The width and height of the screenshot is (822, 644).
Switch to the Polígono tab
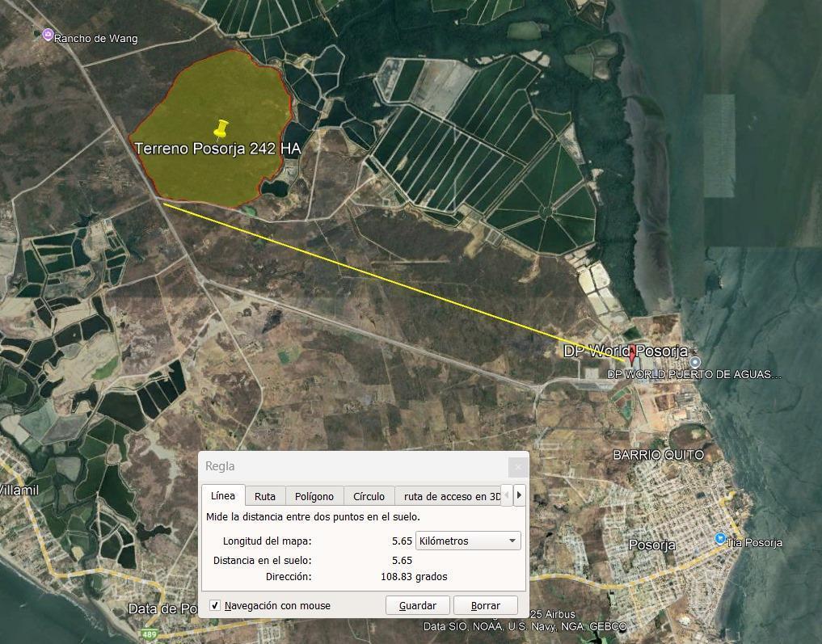tap(314, 496)
